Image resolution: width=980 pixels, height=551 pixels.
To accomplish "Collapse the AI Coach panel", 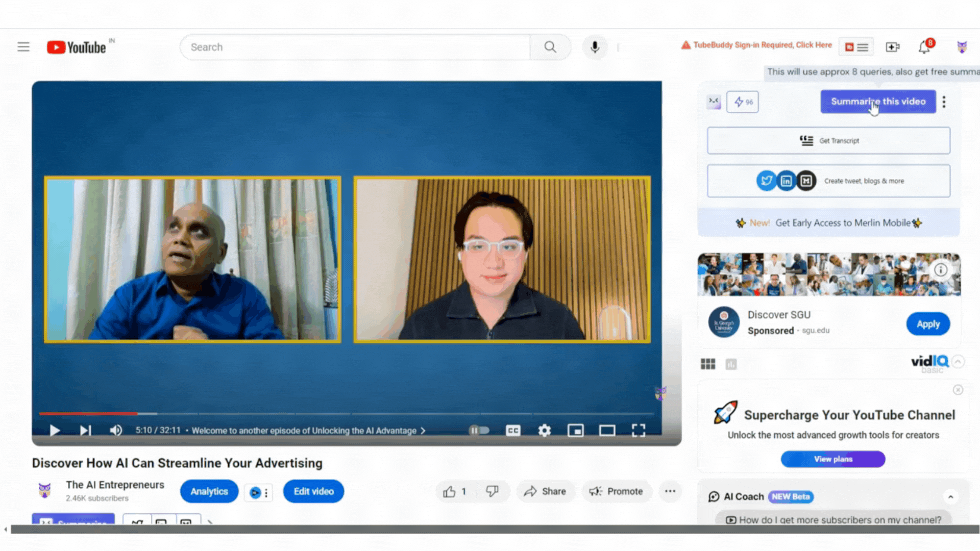I will click(x=950, y=496).
